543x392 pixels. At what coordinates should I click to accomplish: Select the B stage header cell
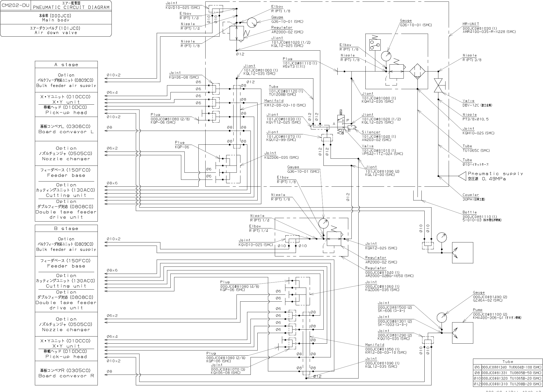66,228
